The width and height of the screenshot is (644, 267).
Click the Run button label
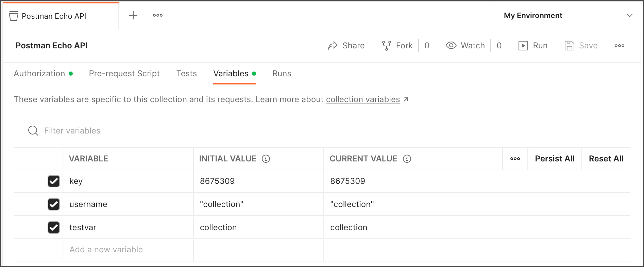pos(540,46)
